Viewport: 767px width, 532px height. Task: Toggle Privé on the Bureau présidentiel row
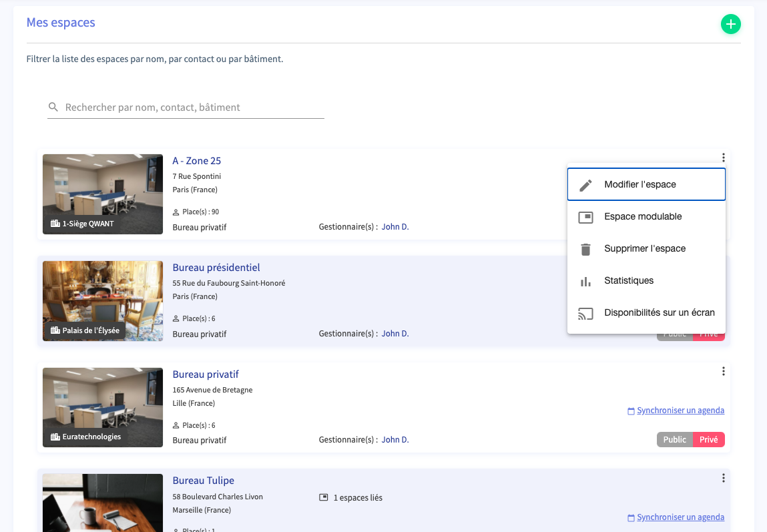(x=710, y=334)
